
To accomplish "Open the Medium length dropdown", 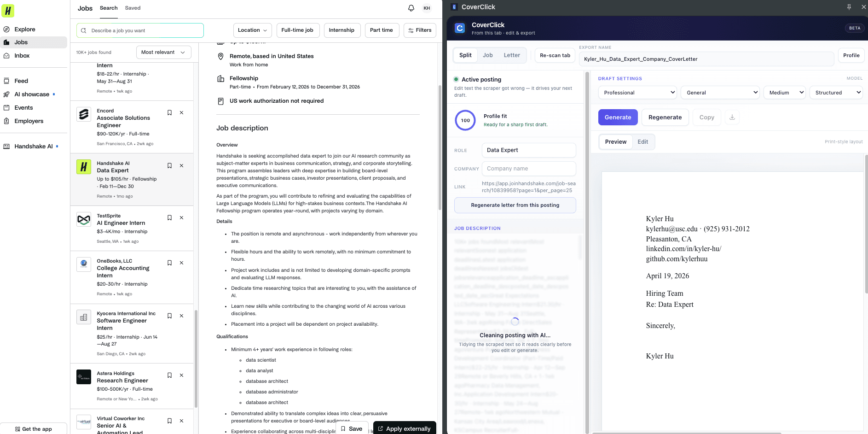I will tap(784, 93).
